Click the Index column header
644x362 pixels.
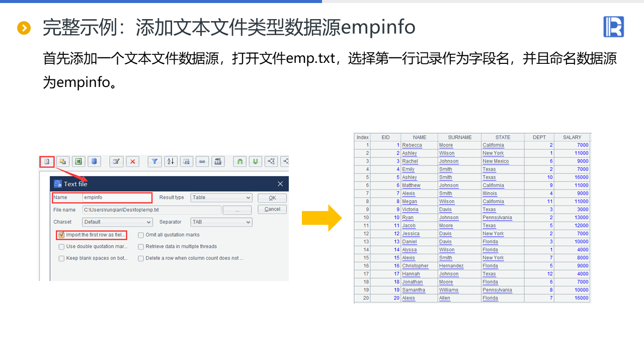click(363, 137)
